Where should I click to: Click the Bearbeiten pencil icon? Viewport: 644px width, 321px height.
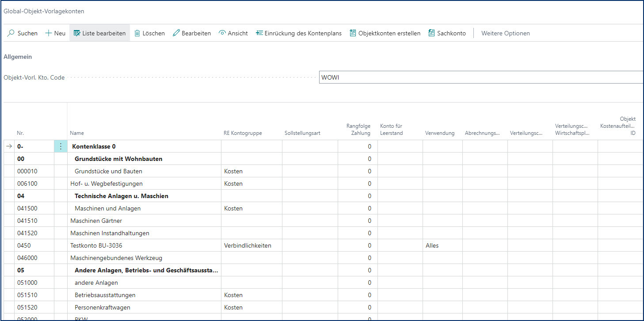[176, 33]
